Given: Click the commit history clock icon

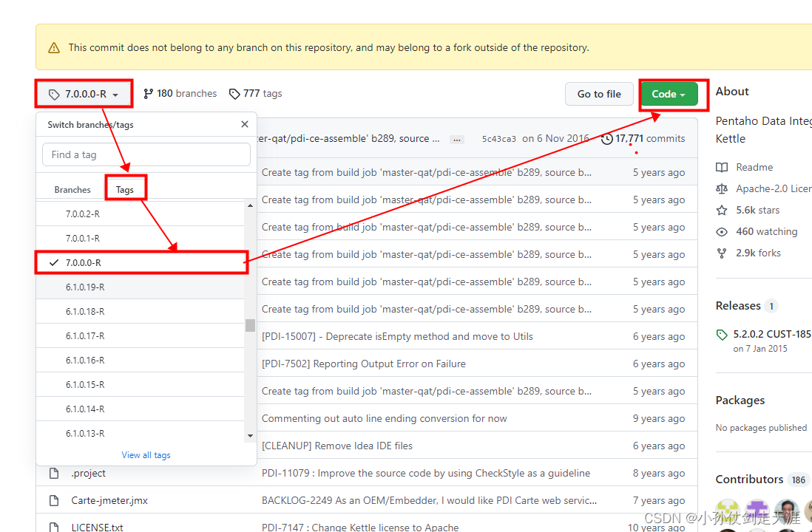Looking at the screenshot, I should coord(607,139).
